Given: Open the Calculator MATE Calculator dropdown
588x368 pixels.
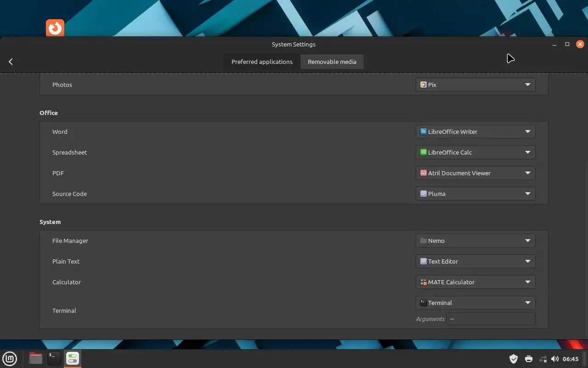Looking at the screenshot, I should click(x=475, y=282).
